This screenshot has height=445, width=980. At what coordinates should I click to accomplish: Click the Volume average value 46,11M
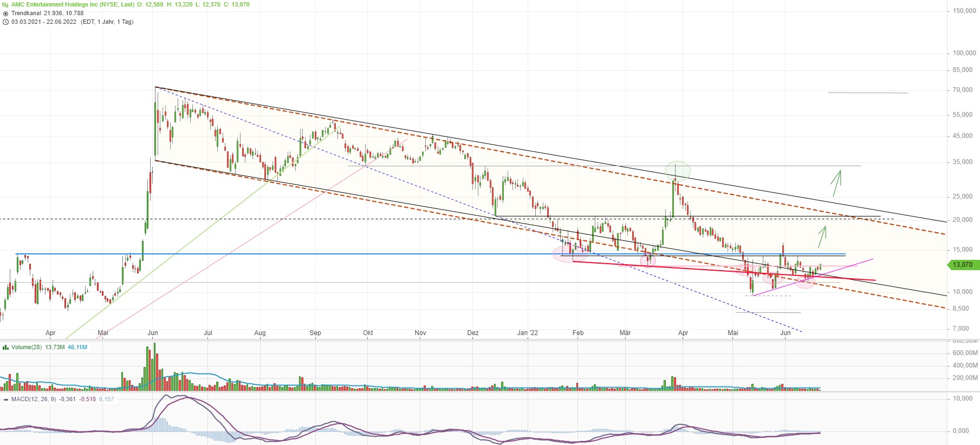(x=77, y=347)
